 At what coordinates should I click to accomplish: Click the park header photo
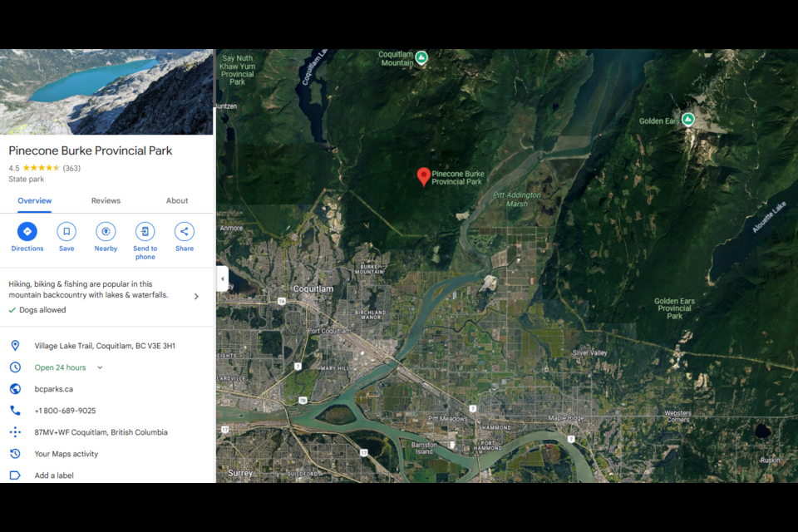click(106, 91)
